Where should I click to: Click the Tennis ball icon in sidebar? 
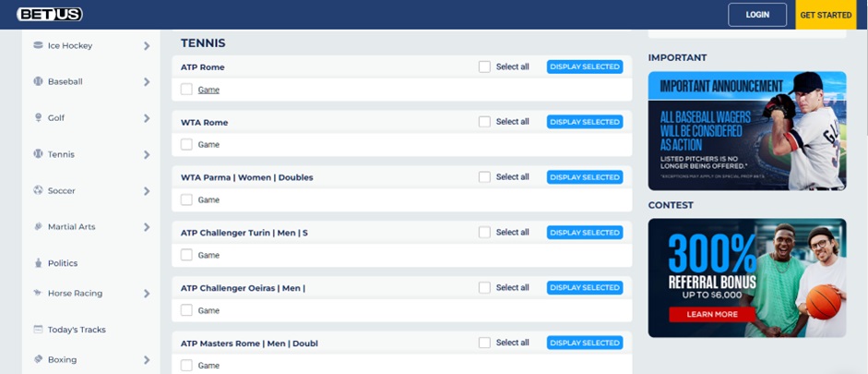click(x=38, y=154)
